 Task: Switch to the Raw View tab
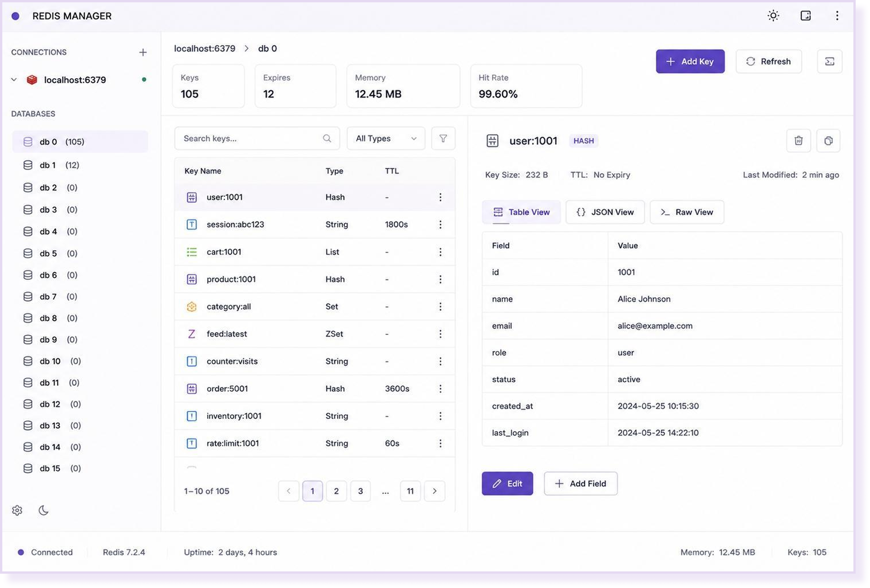pos(687,212)
